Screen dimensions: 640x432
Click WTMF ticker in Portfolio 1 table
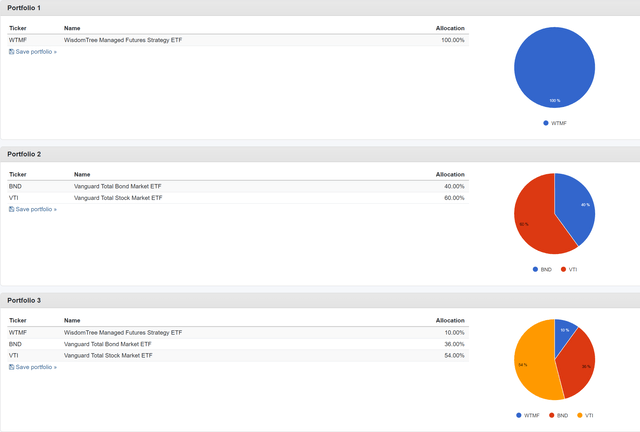pyautogui.click(x=18, y=40)
